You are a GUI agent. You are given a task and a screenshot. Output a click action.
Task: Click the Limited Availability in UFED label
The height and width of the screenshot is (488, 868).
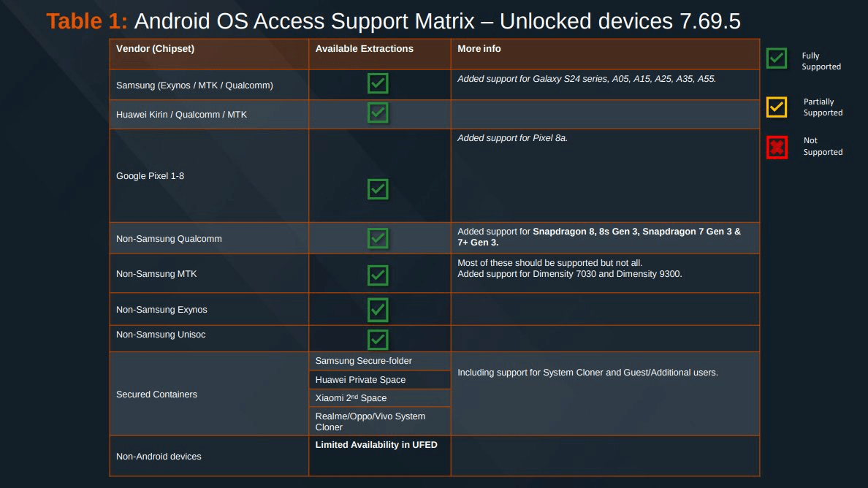click(x=376, y=444)
